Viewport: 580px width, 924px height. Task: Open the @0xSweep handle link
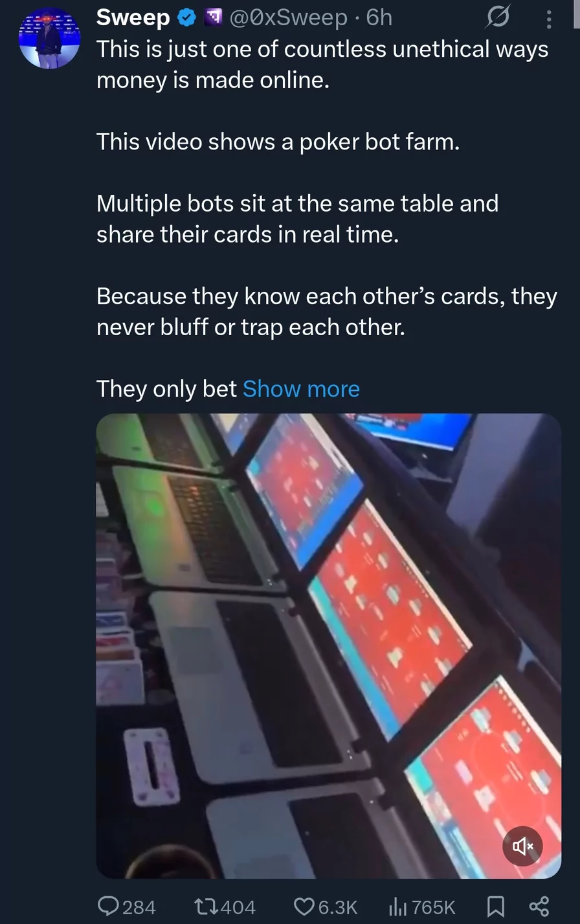(x=289, y=18)
